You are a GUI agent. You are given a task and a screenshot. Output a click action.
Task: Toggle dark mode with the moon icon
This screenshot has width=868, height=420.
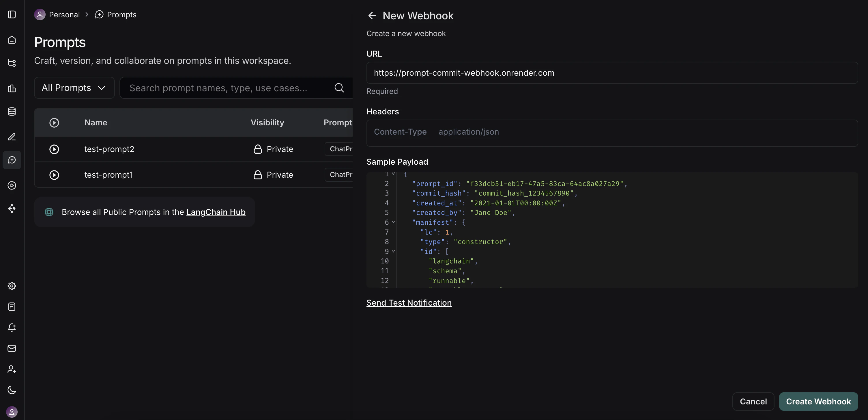tap(12, 390)
